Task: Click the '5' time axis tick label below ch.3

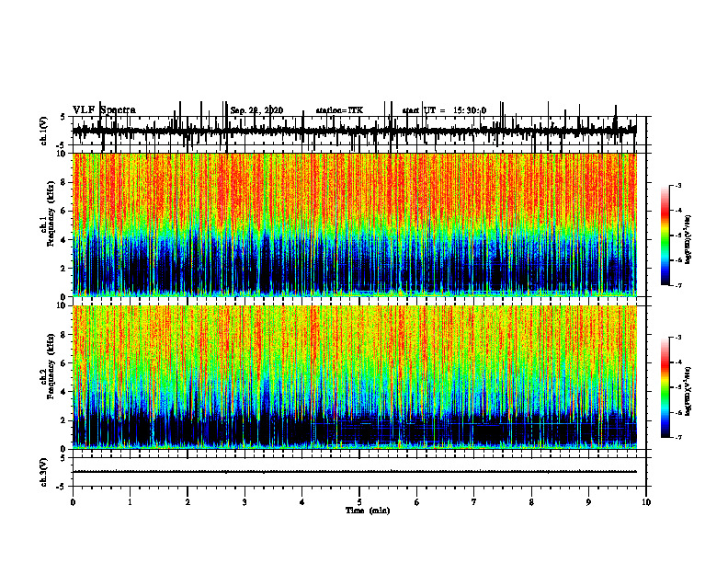Action: click(x=359, y=501)
